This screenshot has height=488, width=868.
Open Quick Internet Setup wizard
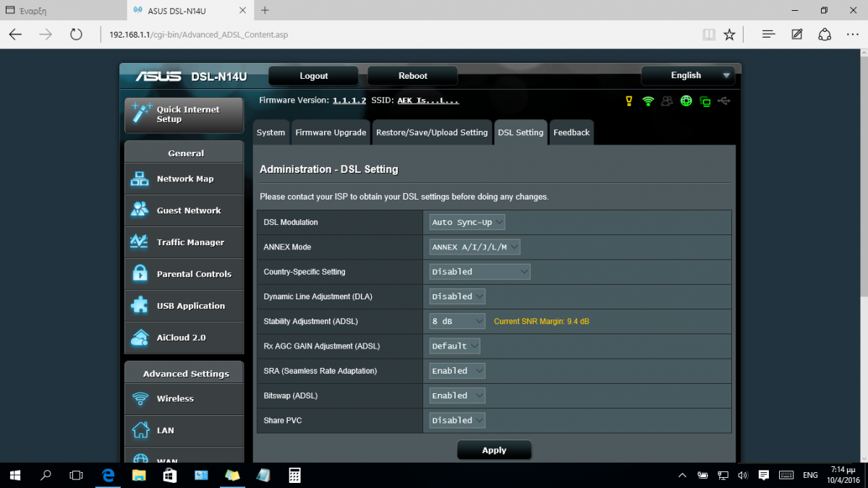pos(184,115)
